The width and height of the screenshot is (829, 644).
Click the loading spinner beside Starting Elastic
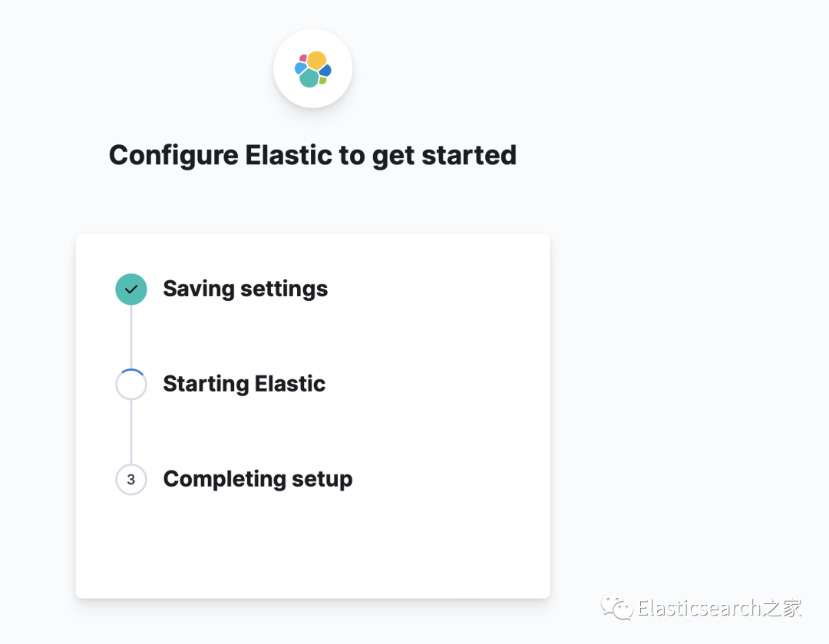131,385
